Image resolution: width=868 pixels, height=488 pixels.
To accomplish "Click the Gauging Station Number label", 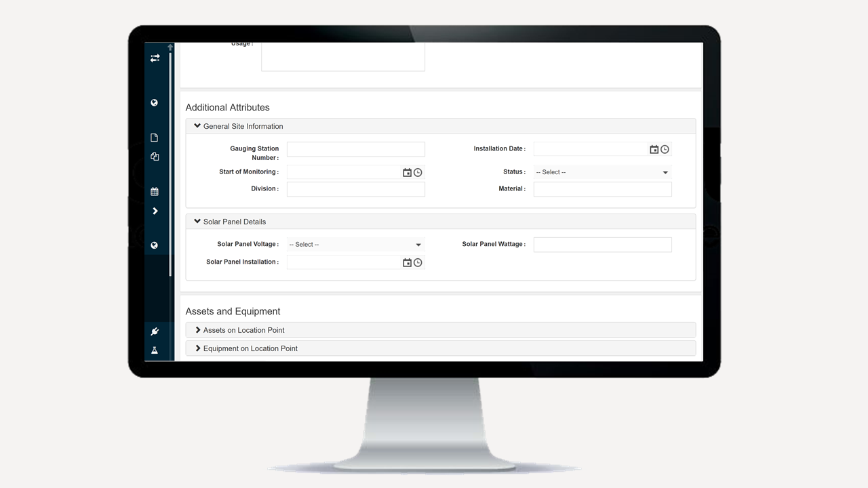I will (254, 153).
